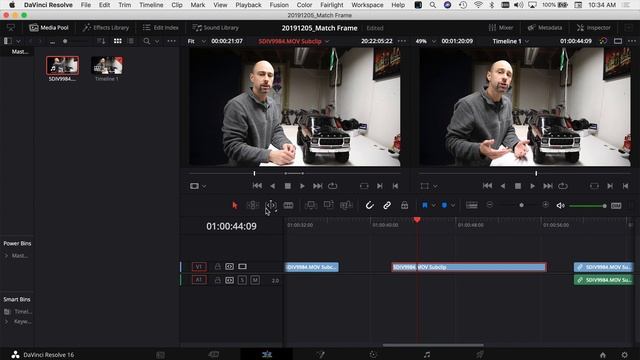640x360 pixels.
Task: Open the Effects Library panel
Action: 106,28
